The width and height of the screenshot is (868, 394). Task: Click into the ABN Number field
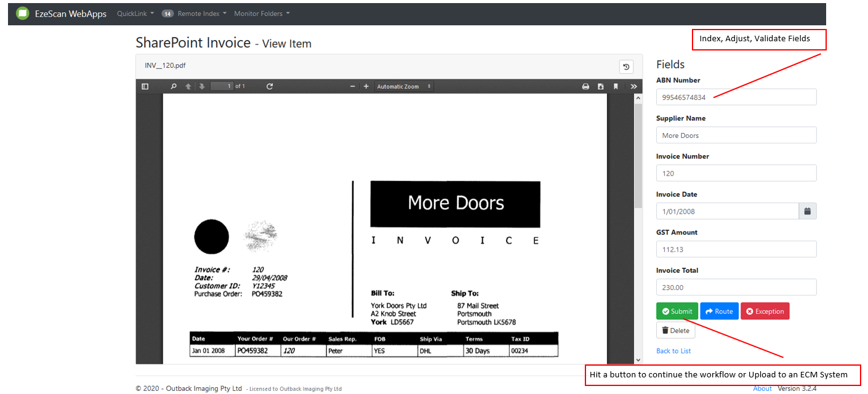click(736, 97)
